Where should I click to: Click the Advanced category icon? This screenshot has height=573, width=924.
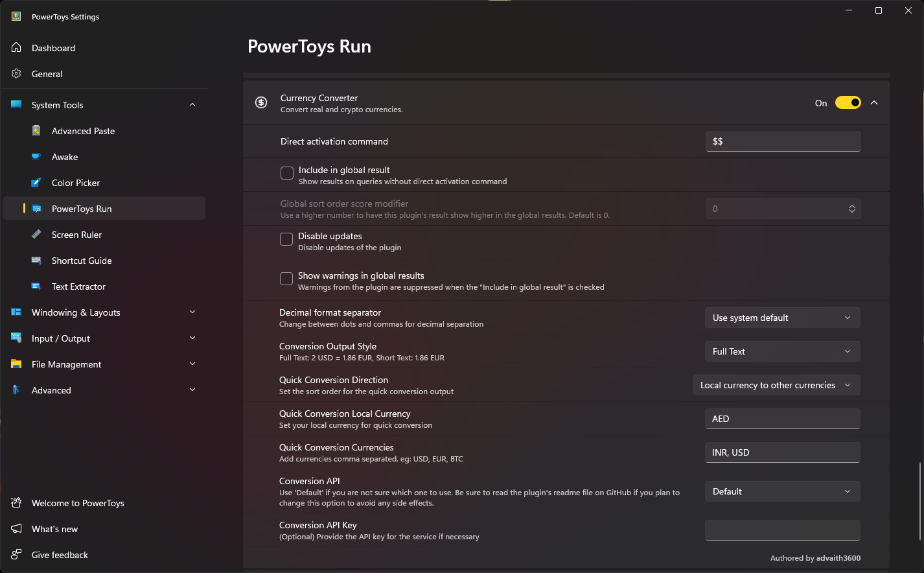point(16,390)
